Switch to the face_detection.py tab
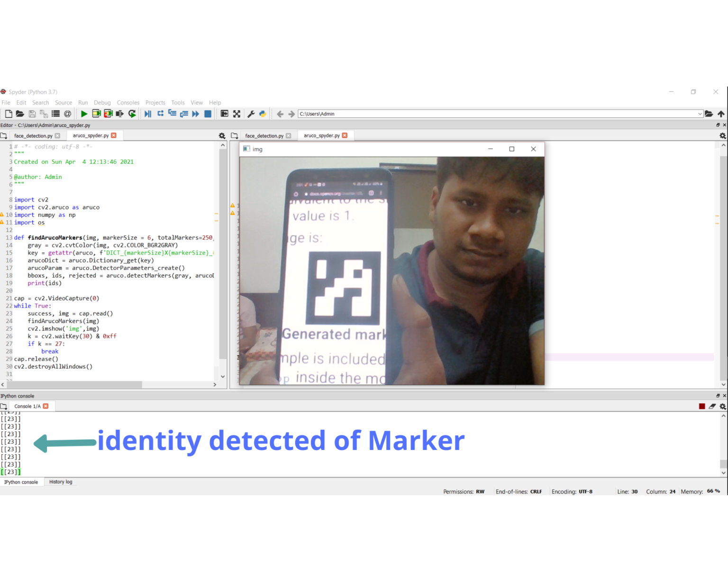The height and width of the screenshot is (582, 728). coord(33,135)
